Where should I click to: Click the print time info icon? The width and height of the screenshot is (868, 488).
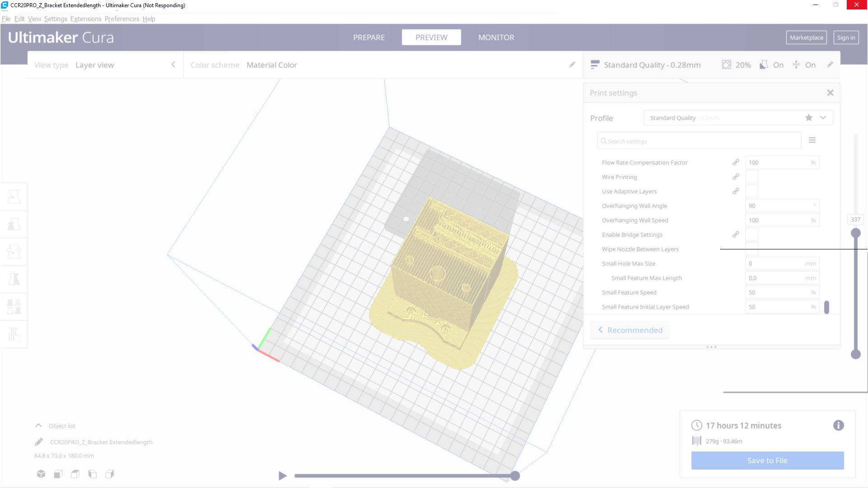tap(838, 425)
